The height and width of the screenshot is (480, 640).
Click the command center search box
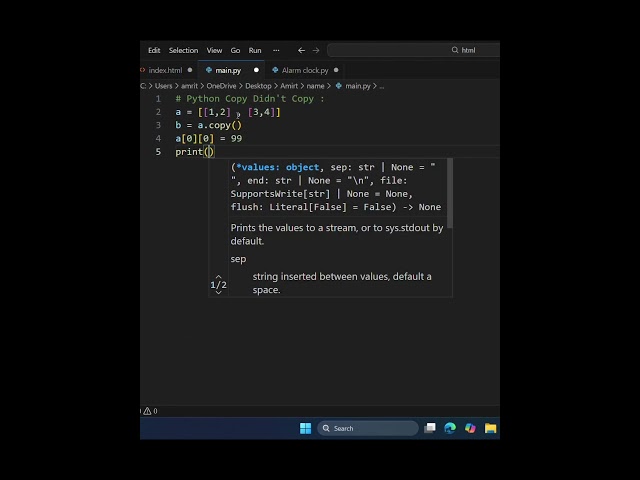pos(413,50)
